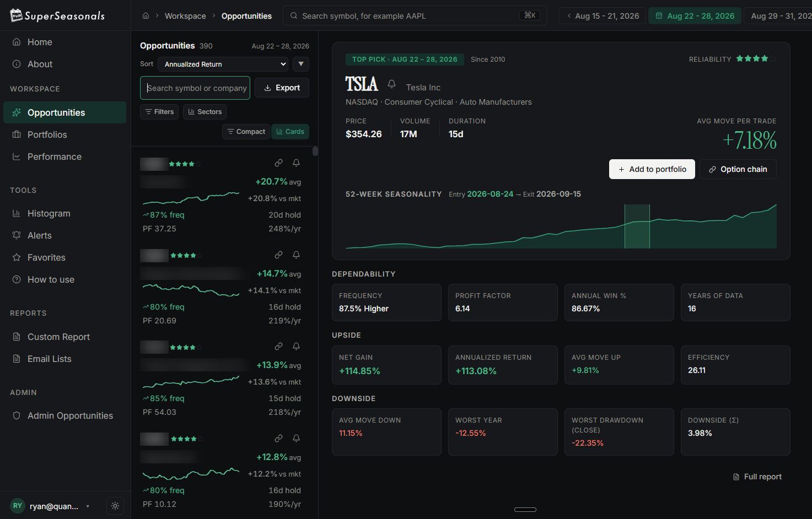
Task: Open the How to use page
Action: [65, 279]
